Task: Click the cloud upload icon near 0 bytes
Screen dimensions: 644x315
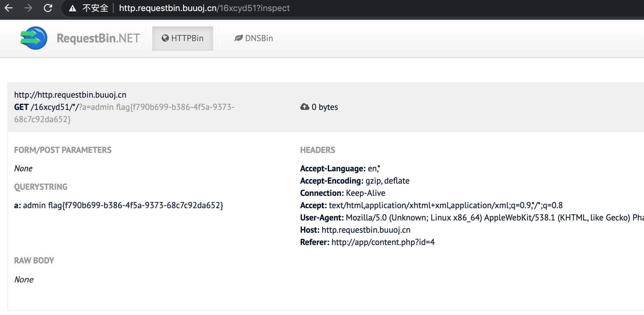Action: (305, 107)
